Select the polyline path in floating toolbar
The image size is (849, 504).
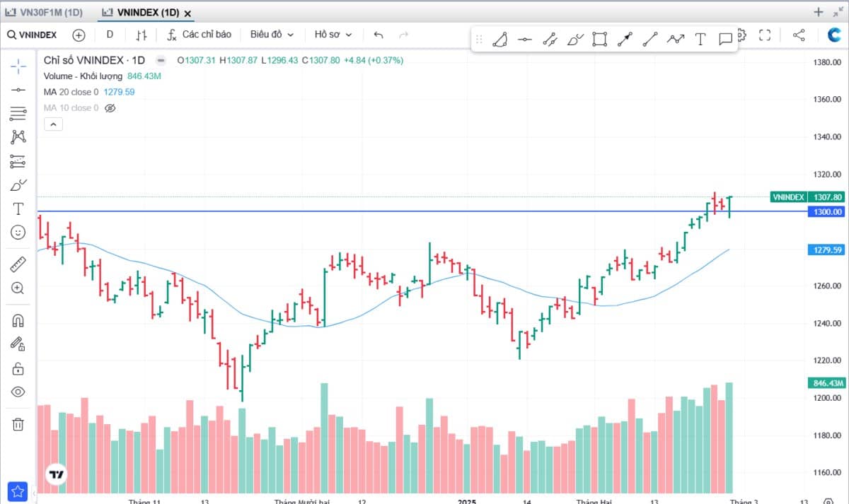click(675, 40)
